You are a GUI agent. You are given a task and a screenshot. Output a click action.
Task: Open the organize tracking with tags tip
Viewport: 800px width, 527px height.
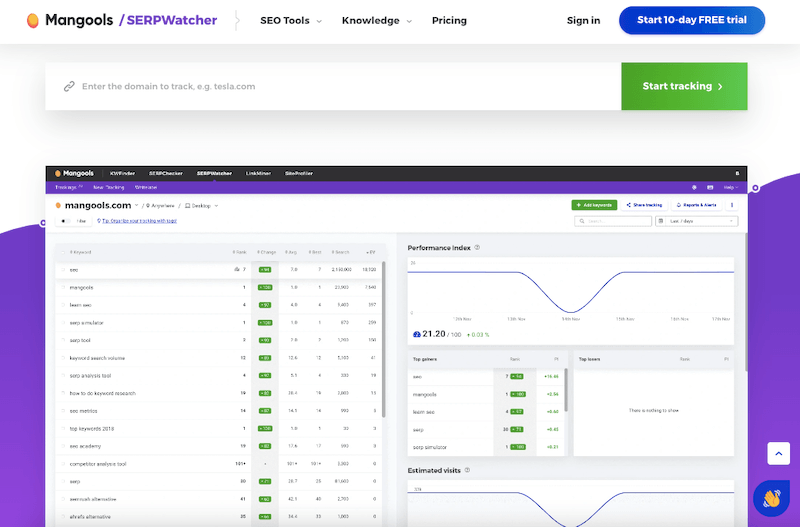click(x=137, y=221)
